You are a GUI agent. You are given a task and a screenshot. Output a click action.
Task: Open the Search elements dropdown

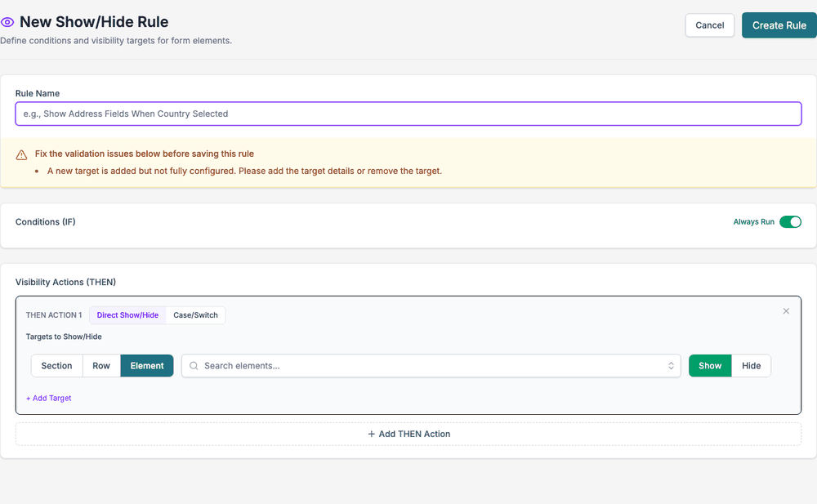(431, 366)
